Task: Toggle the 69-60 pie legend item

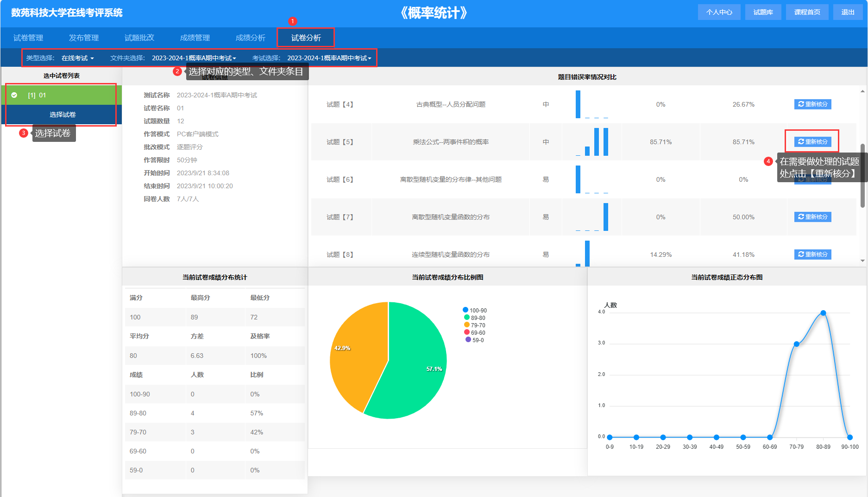Action: click(x=475, y=332)
